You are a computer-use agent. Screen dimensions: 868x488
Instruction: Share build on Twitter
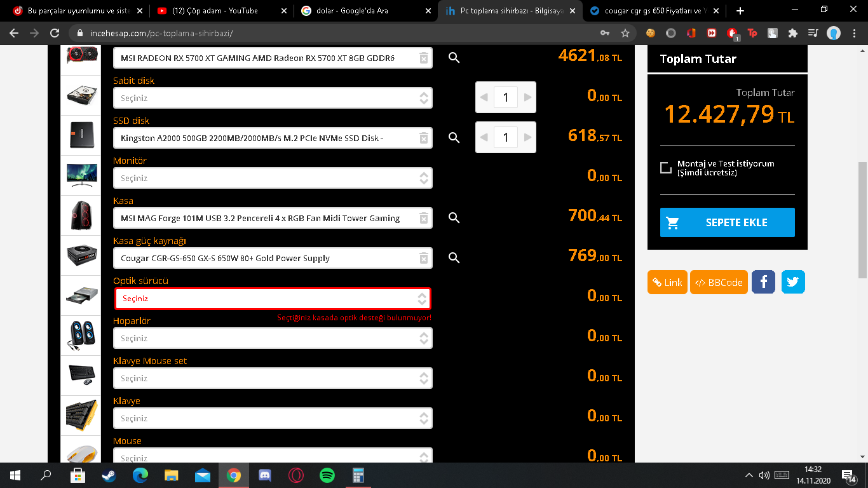(x=793, y=282)
